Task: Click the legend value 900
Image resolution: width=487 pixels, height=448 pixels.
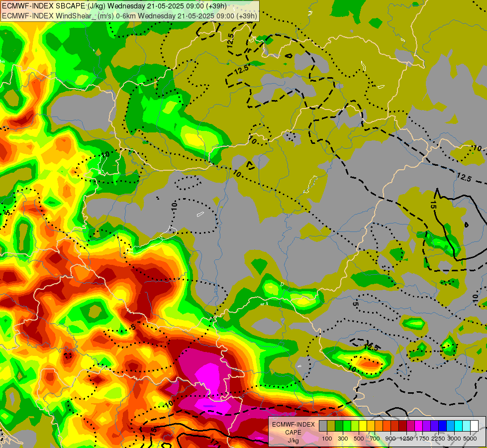Action: [390, 439]
